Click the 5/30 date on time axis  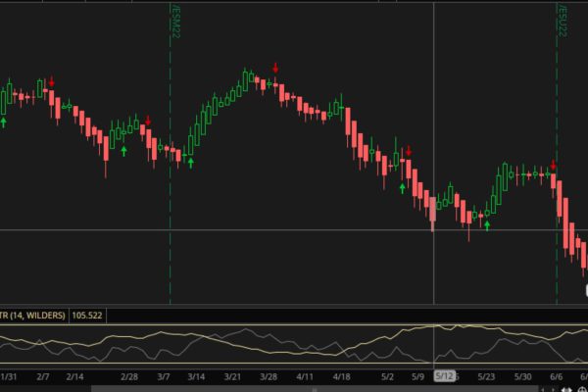pos(522,376)
